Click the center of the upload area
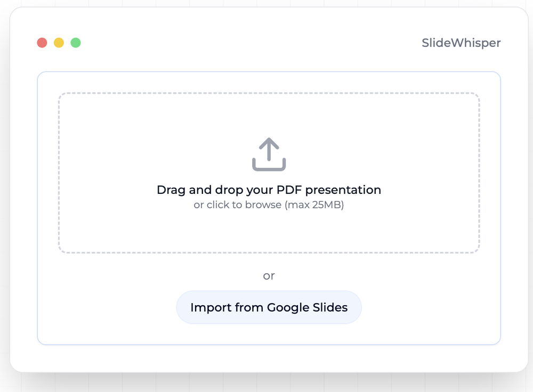Image resolution: width=533 pixels, height=392 pixels. [x=269, y=171]
